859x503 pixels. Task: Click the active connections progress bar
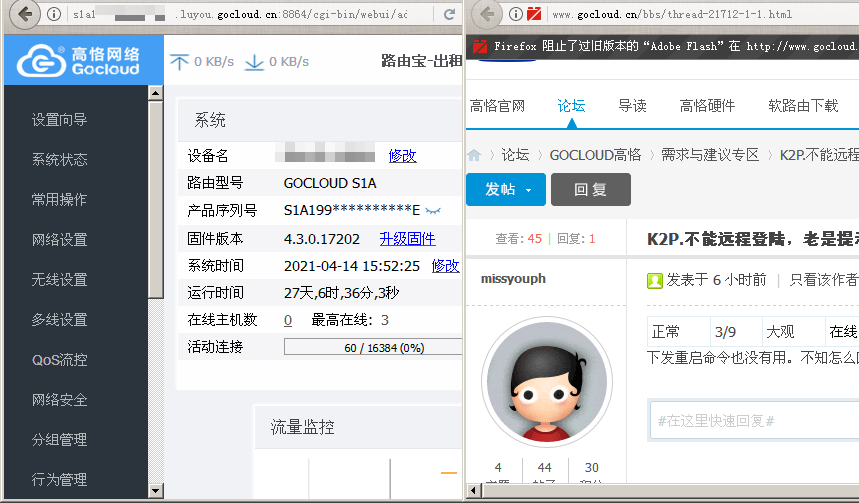373,347
